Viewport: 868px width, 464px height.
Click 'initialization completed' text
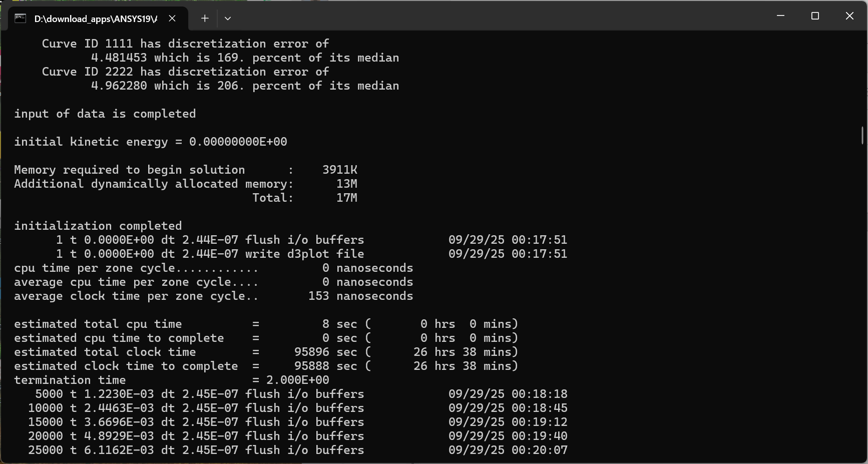click(98, 226)
